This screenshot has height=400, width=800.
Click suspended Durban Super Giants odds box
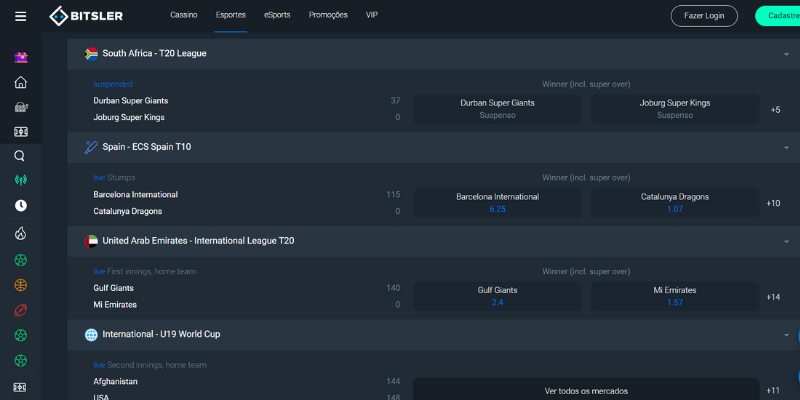(497, 109)
